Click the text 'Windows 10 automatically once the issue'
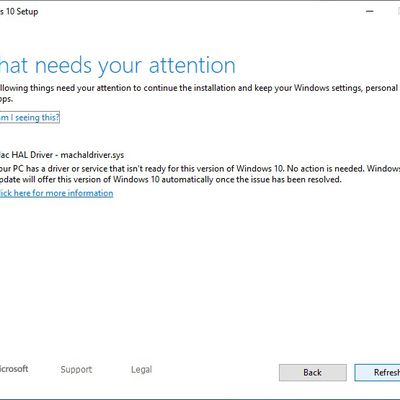 (192, 180)
